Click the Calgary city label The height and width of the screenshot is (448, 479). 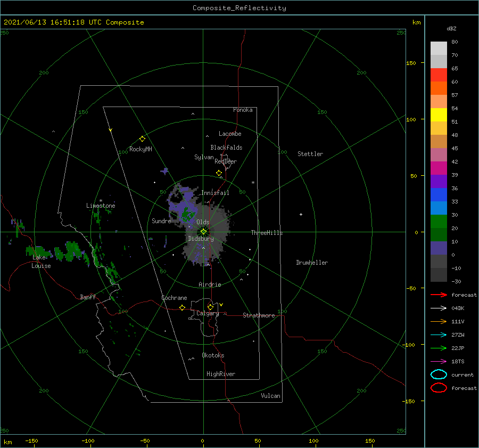(x=208, y=313)
